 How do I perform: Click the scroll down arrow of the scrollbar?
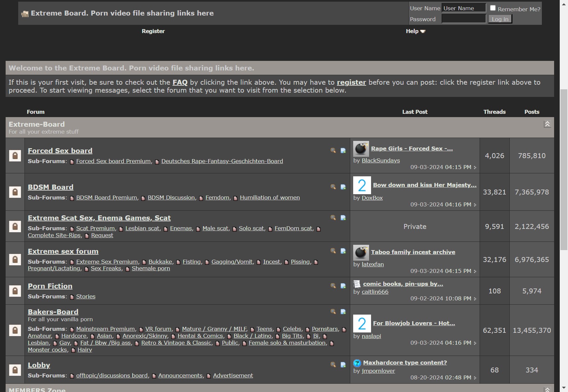pyautogui.click(x=564, y=388)
